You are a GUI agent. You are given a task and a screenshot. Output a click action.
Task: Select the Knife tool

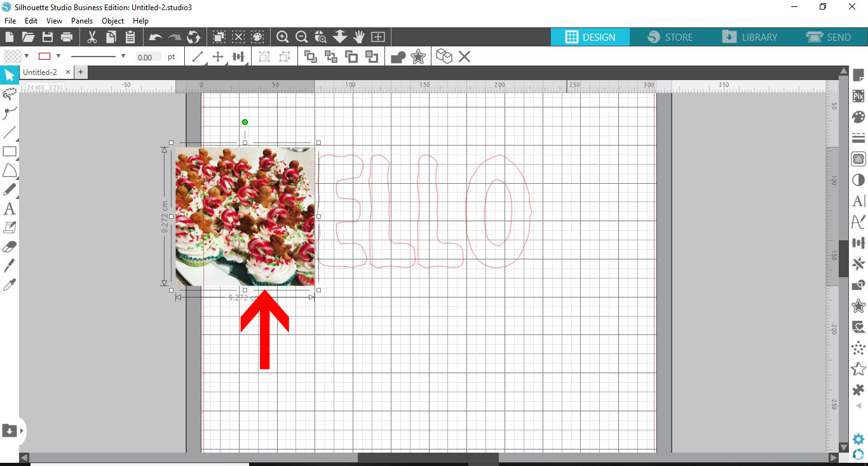click(x=9, y=265)
